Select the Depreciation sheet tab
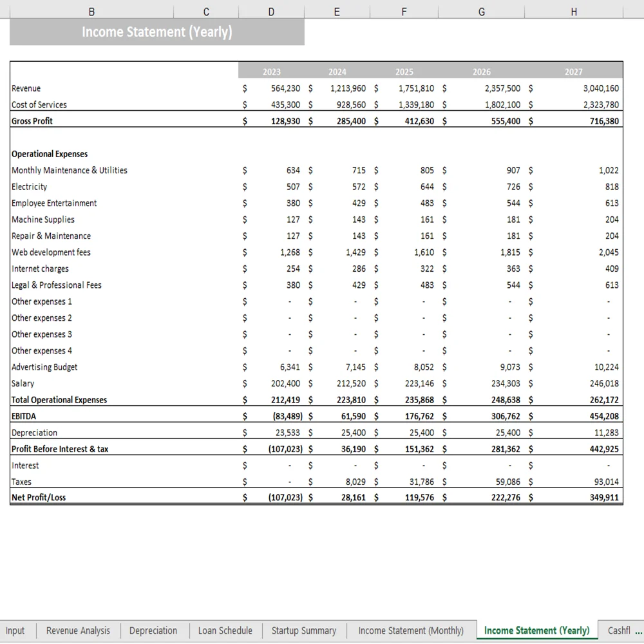 pyautogui.click(x=153, y=630)
